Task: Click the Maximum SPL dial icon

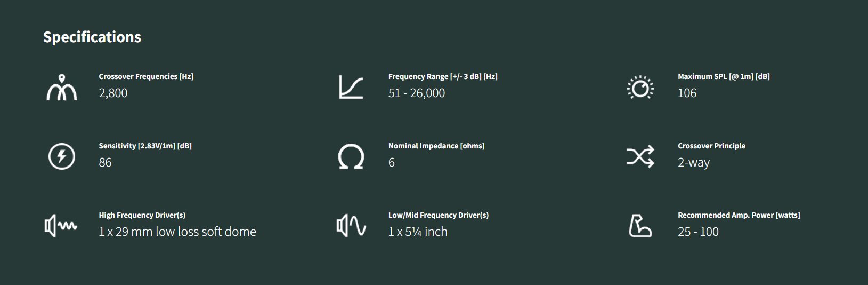Action: pos(640,88)
